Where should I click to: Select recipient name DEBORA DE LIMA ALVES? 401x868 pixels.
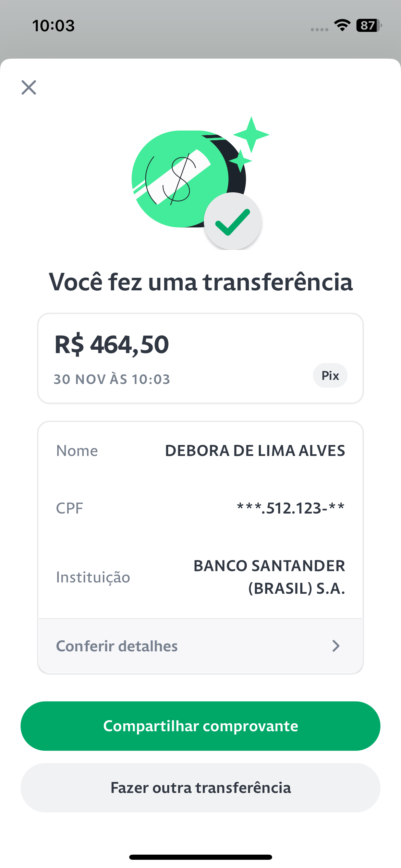pos(255,451)
